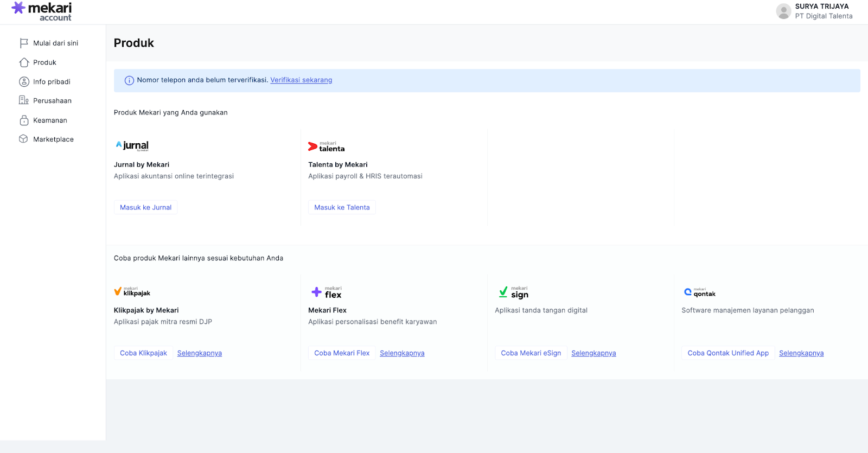Open Selengkapnya link for Qontak
Image resolution: width=868 pixels, height=453 pixels.
(801, 353)
